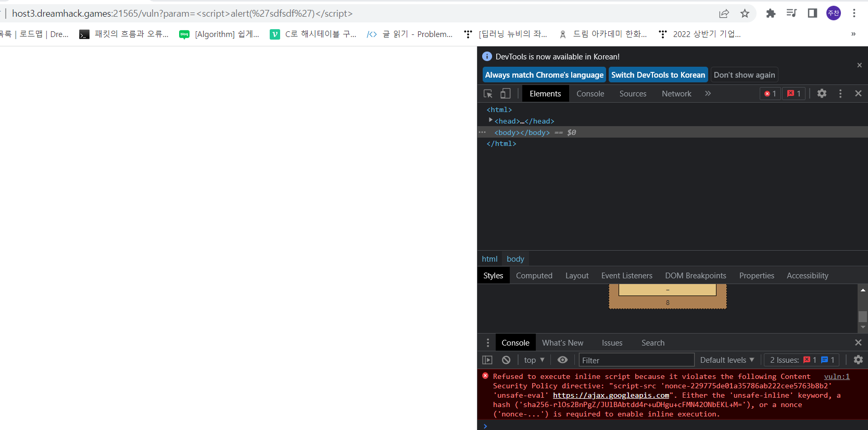This screenshot has height=430, width=868.
Task: Open the Search drawer tab
Action: click(x=653, y=342)
